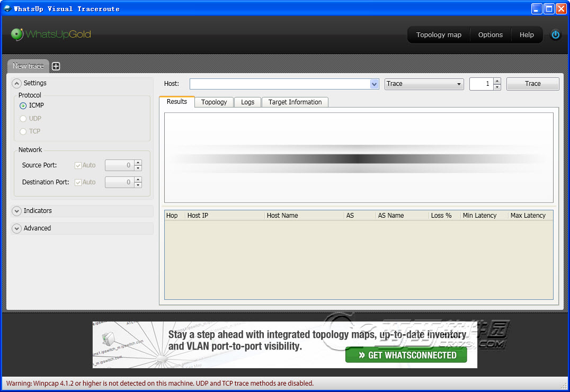Click the Winpcap warning status text
The width and height of the screenshot is (570, 392).
coord(160,384)
